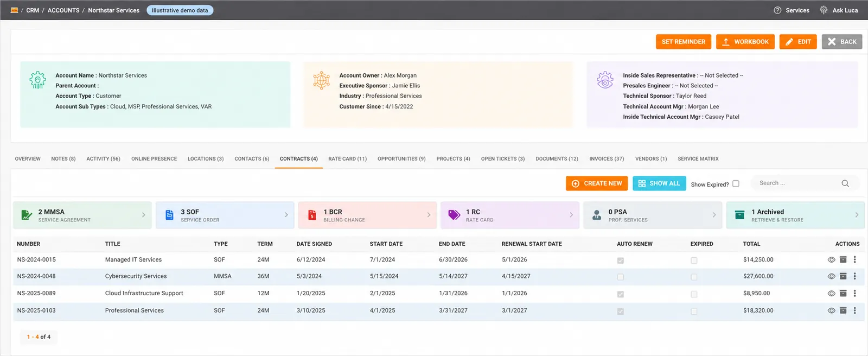Open the Services help icon
The height and width of the screenshot is (356, 868).
[777, 10]
